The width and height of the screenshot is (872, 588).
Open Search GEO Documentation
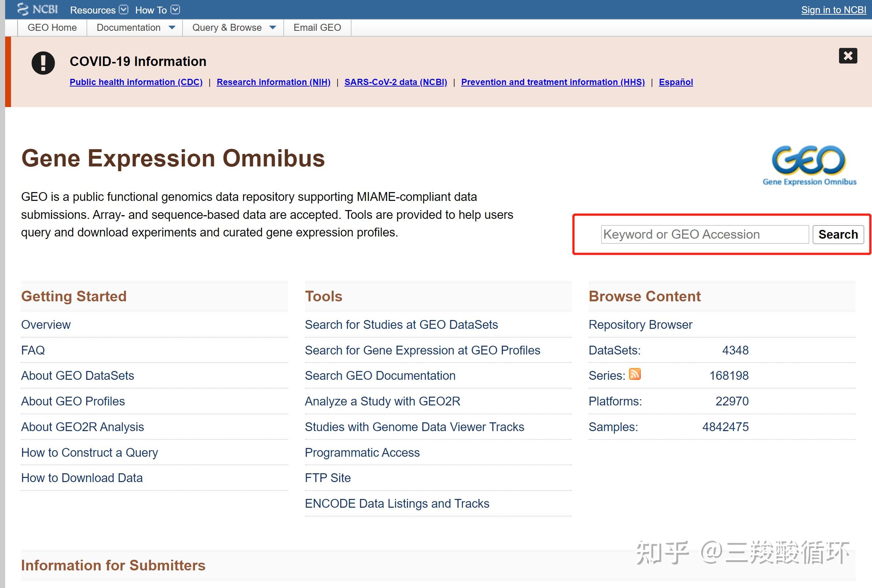380,376
